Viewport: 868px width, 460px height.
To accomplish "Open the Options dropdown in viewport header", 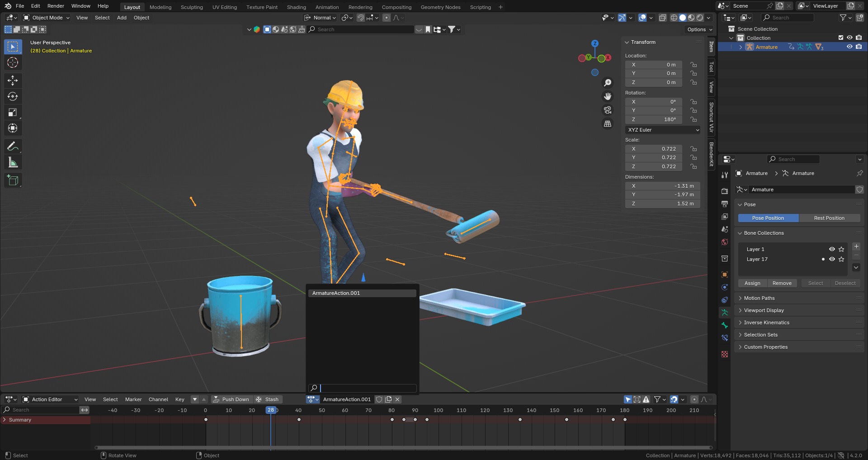I will point(700,29).
